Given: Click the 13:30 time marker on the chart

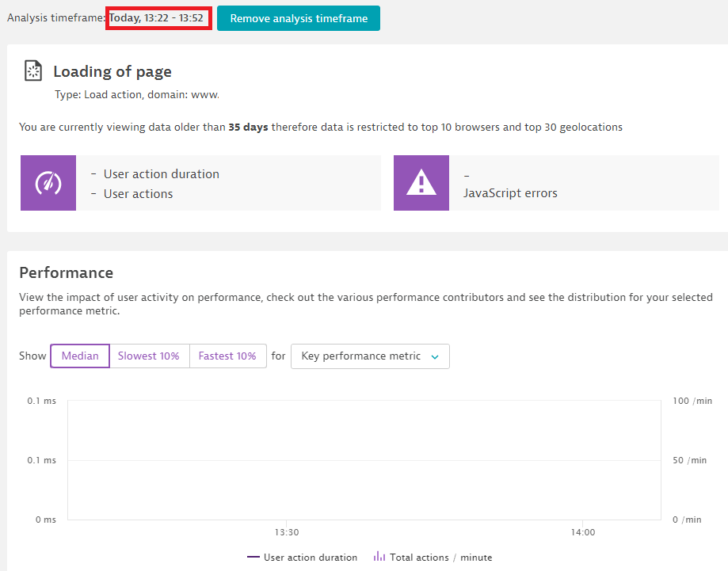Looking at the screenshot, I should point(287,533).
